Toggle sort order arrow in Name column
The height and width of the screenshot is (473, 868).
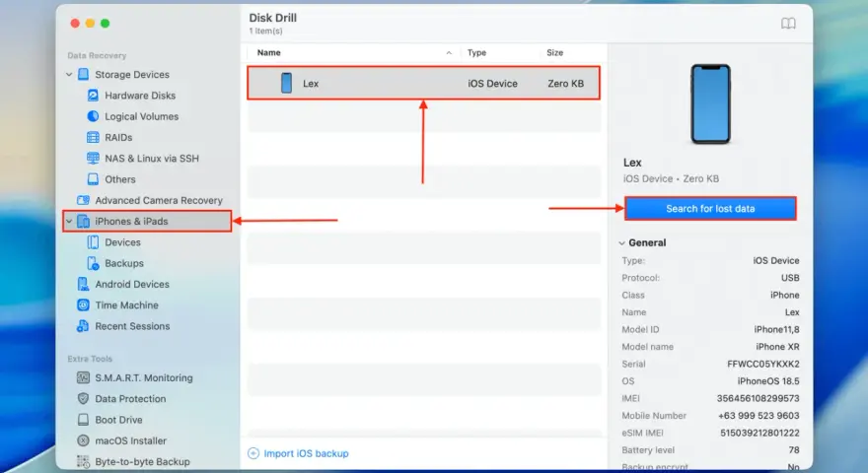(x=449, y=53)
